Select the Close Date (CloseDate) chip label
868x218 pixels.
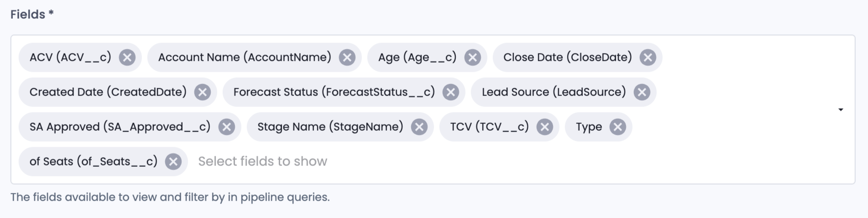coord(568,58)
